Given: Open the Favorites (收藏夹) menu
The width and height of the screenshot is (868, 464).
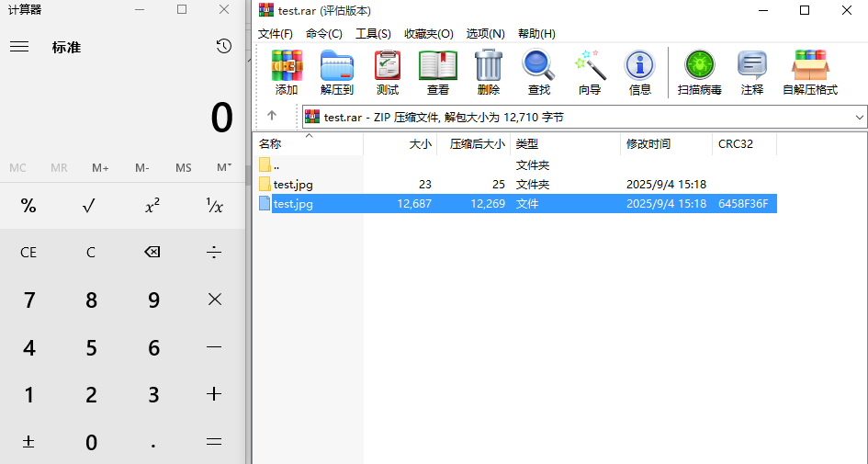Looking at the screenshot, I should (x=428, y=34).
